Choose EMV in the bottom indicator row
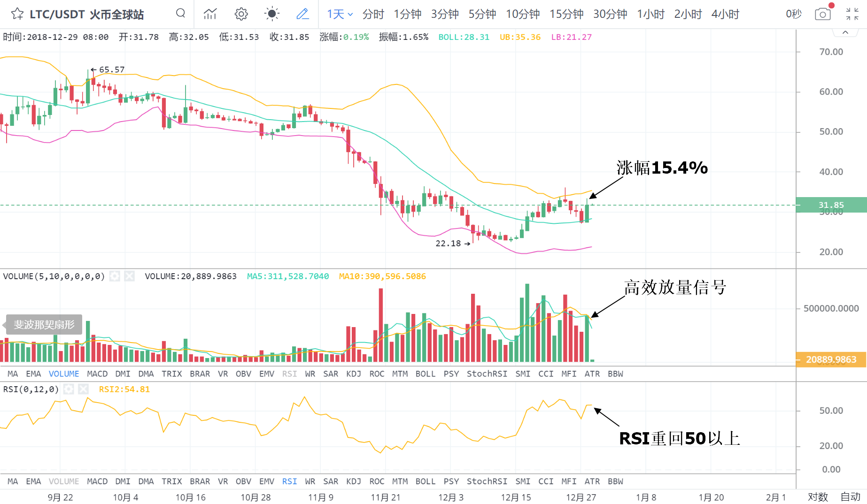Image resolution: width=867 pixels, height=504 pixels. click(x=267, y=481)
